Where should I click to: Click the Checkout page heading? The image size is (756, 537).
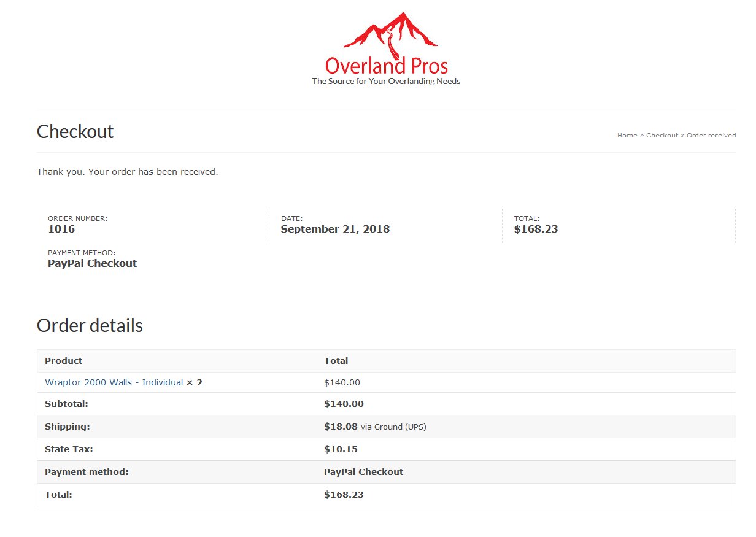75,131
